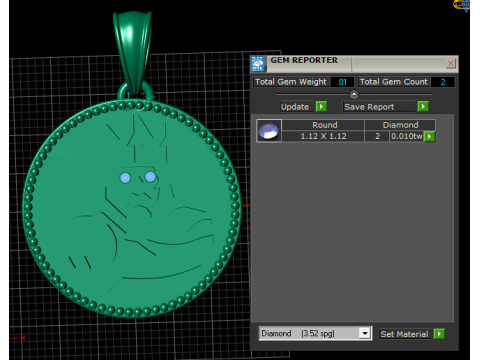
Task: Select the right blue gem on pendant
Action: tap(150, 177)
